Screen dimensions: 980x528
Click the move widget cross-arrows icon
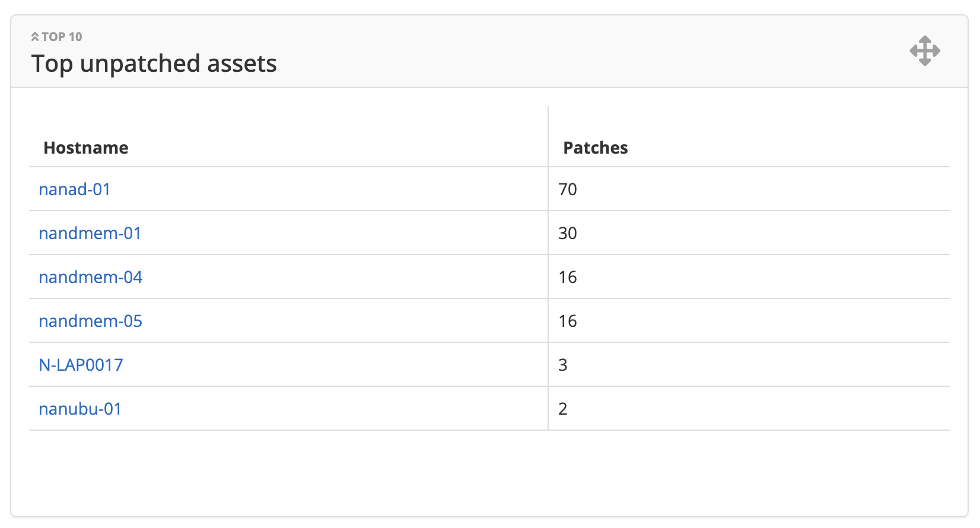point(925,51)
